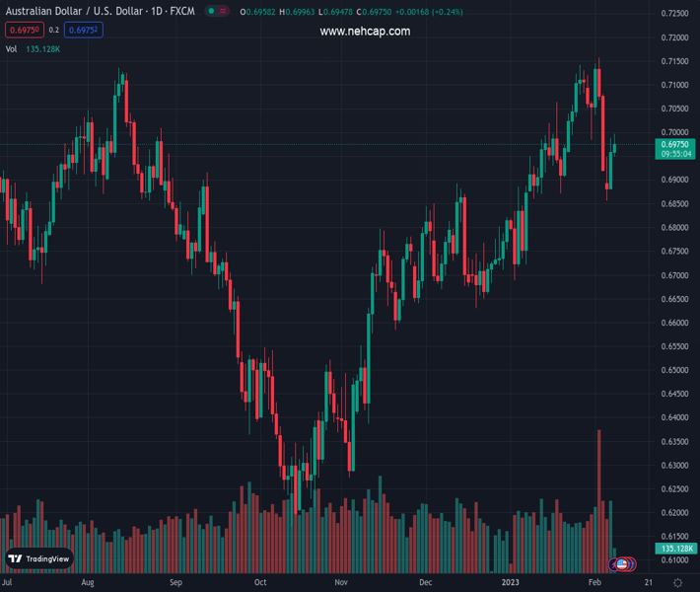This screenshot has height=592, width=700.
Task: Click the TradingView logo badge
Action: [39, 558]
